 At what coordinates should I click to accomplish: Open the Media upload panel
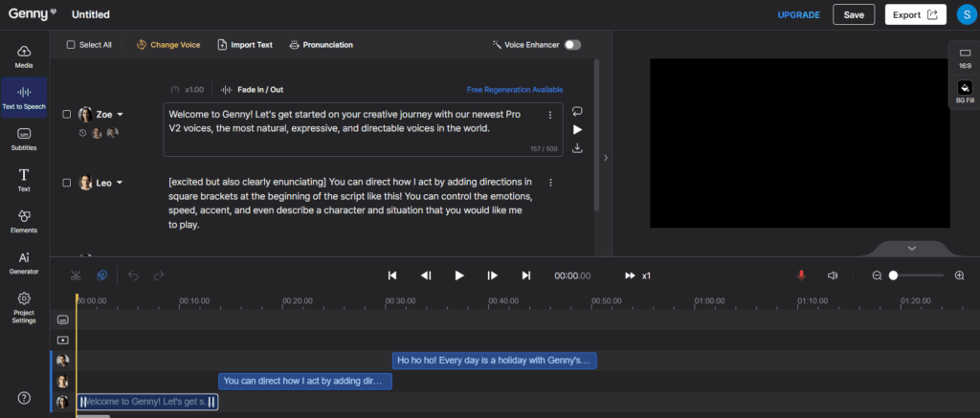pos(24,56)
